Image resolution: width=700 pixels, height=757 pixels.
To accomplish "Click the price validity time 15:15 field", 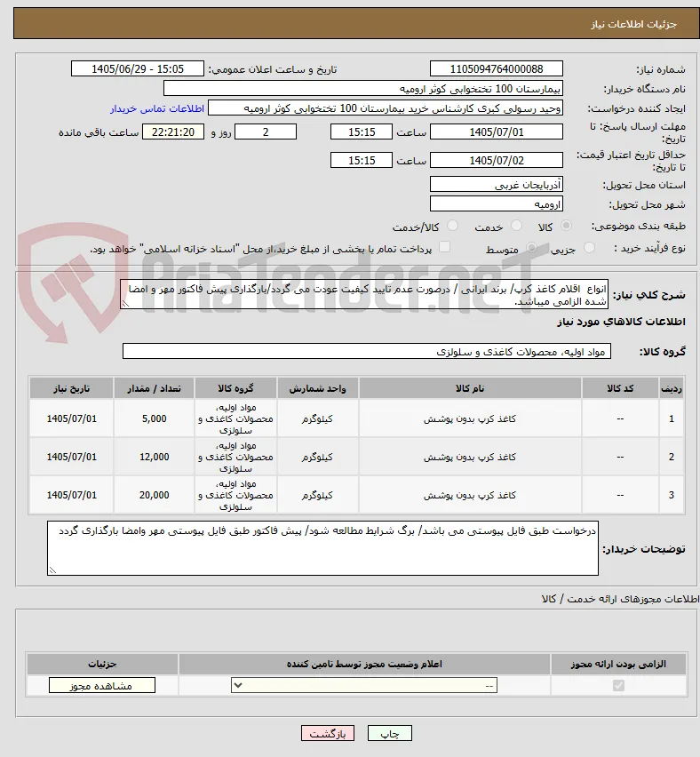I will coord(362,160).
